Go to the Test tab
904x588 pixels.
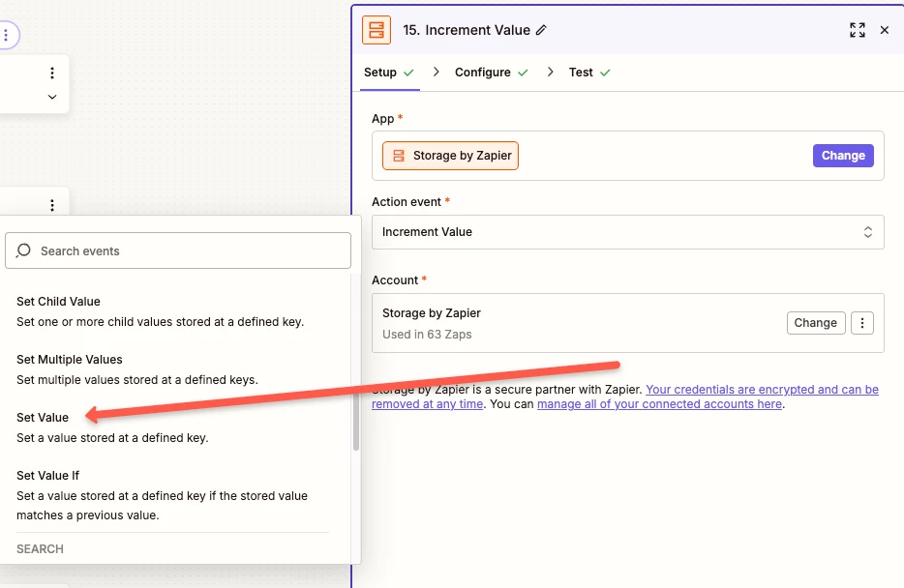(x=589, y=73)
